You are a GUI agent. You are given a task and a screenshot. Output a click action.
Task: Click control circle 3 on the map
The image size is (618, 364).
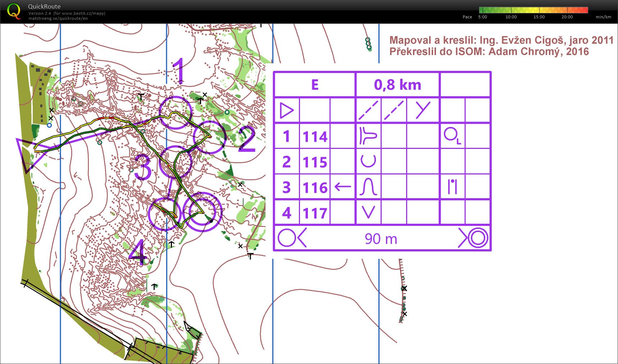point(175,162)
